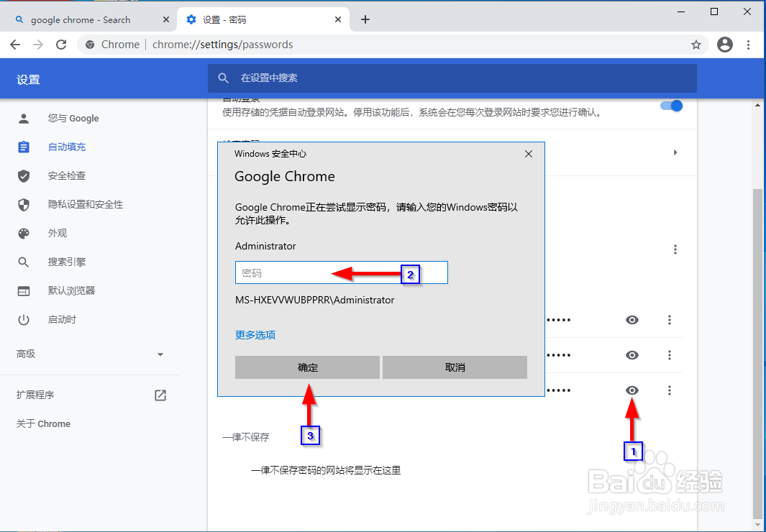The image size is (766, 532).
Task: Open more actions for the second saved password
Action: (x=670, y=355)
